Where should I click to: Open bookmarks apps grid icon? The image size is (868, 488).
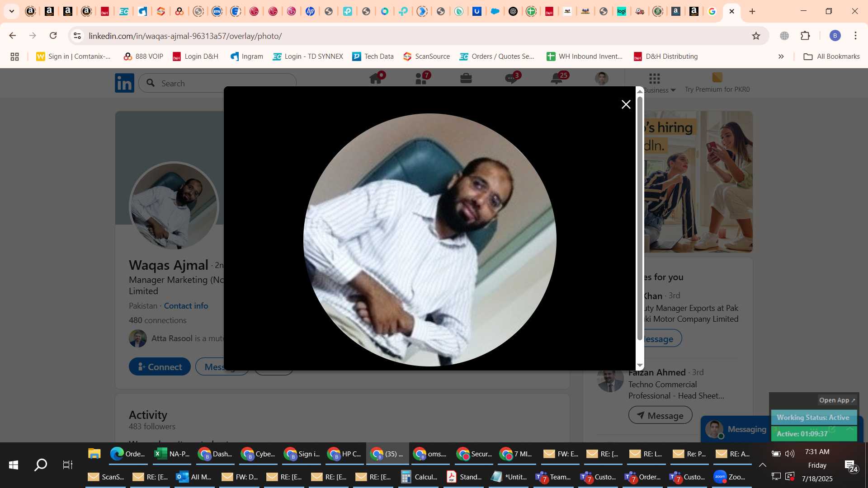click(14, 56)
